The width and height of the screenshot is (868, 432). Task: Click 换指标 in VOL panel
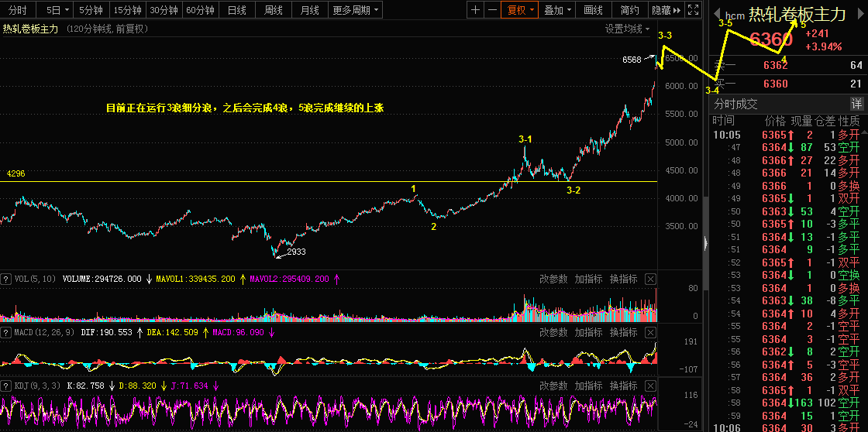[623, 279]
